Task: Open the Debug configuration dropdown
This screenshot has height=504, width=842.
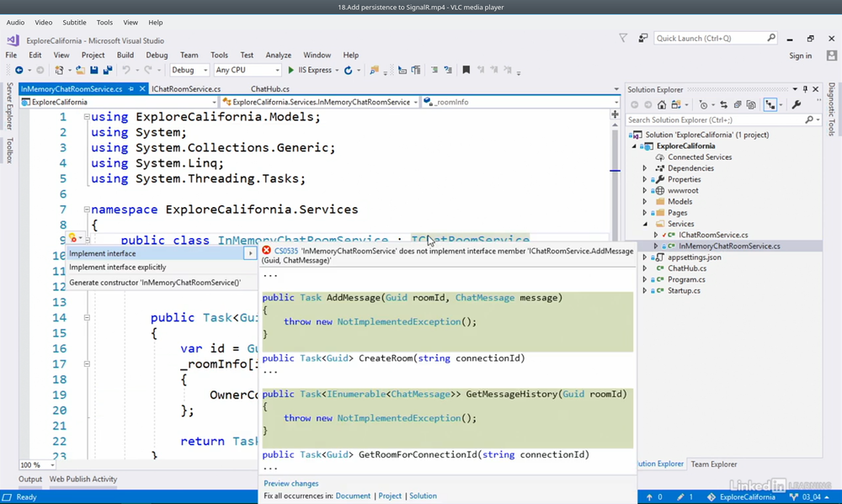Action: click(x=189, y=71)
